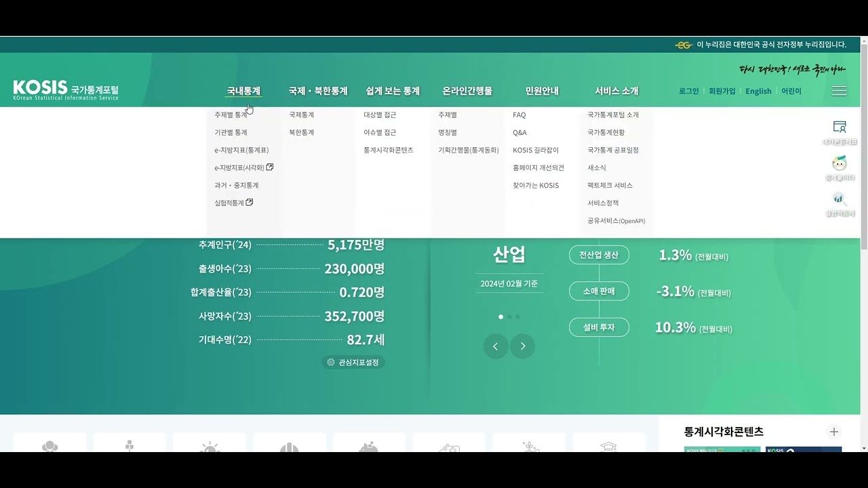This screenshot has height=488, width=868.
Task: Open 팩트체크 서비스 submenu item
Action: click(610, 185)
